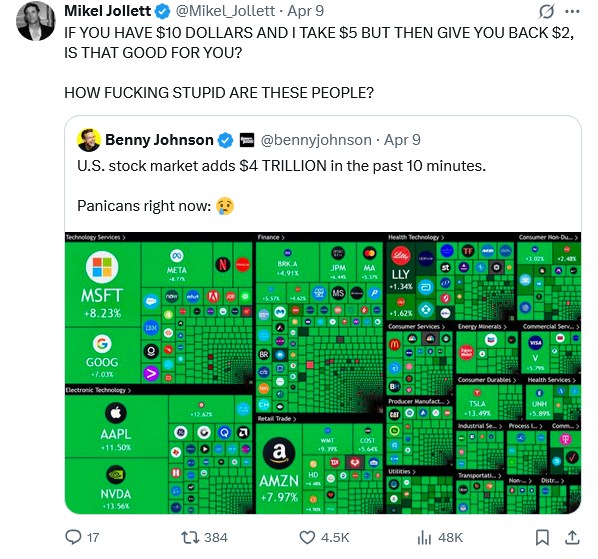View the analytics icon showing 48K
The height and width of the screenshot is (559, 598).
point(424,537)
